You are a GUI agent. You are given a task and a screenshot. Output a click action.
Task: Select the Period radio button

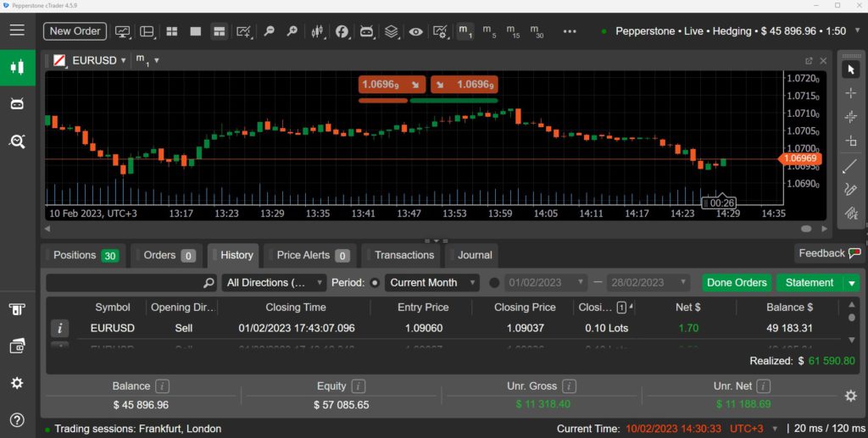(x=375, y=283)
